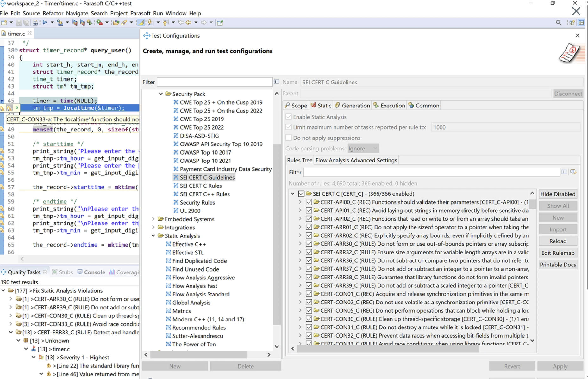Click the blue Run Tests play icon
This screenshot has width=588, height=379.
click(x=45, y=22)
